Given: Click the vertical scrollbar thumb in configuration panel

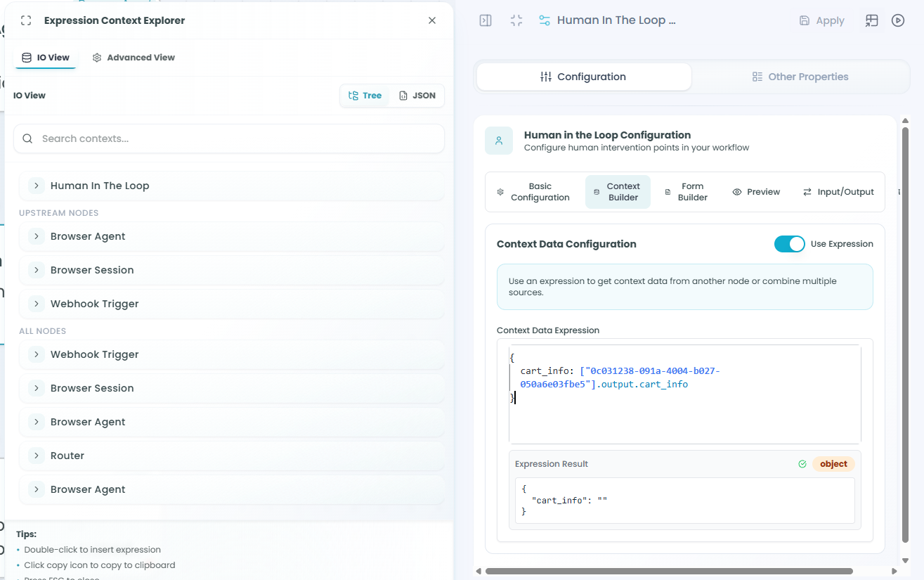Looking at the screenshot, I should coord(906,335).
